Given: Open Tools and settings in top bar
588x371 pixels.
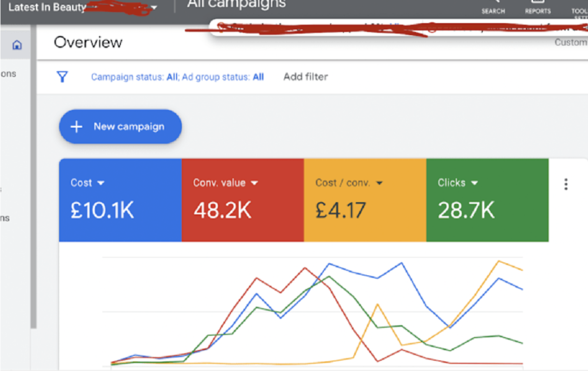Looking at the screenshot, I should click(579, 9).
